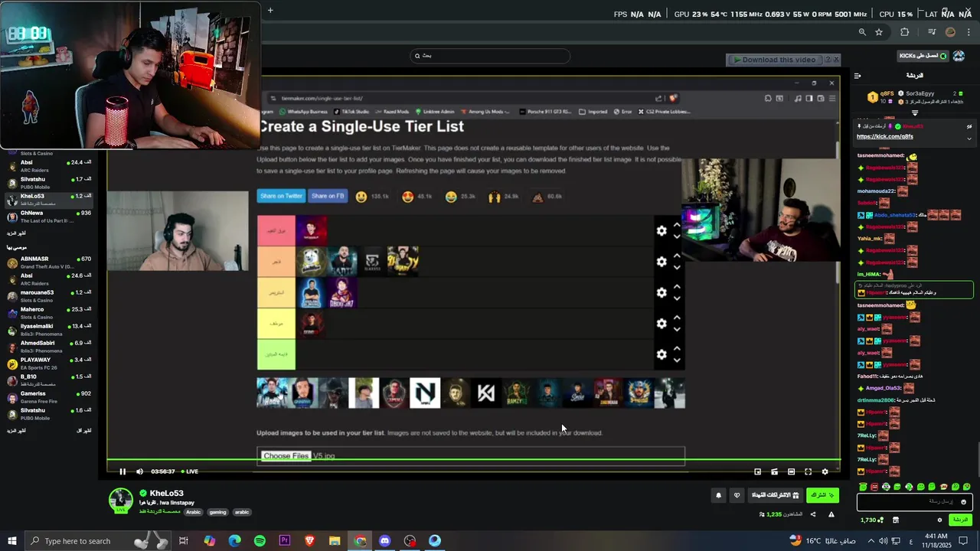Open pinned link kick.com/q8fs

[x=884, y=137]
